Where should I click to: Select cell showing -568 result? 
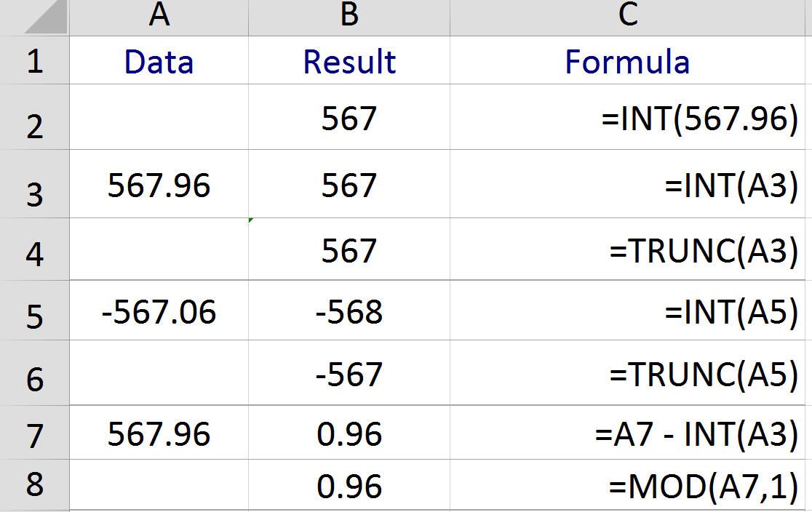349,311
